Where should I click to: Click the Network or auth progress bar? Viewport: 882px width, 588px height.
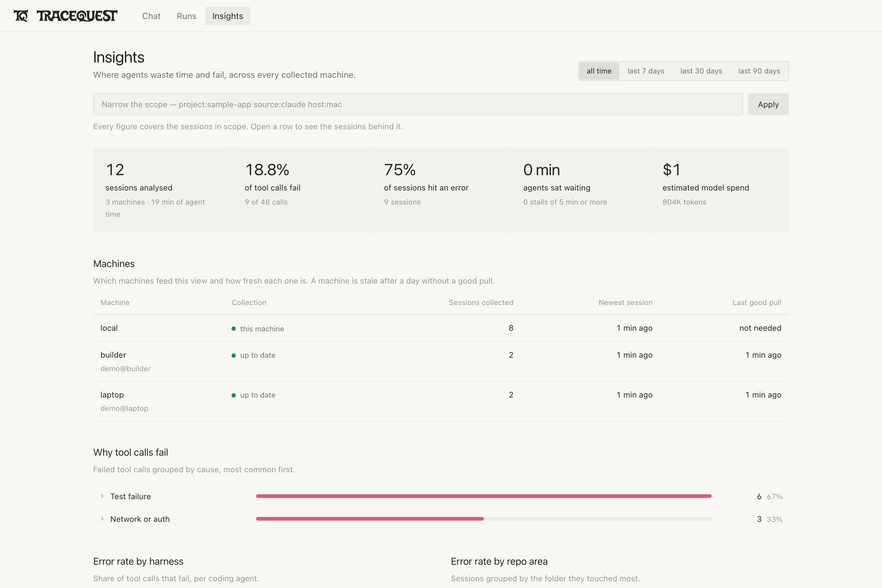pos(484,518)
